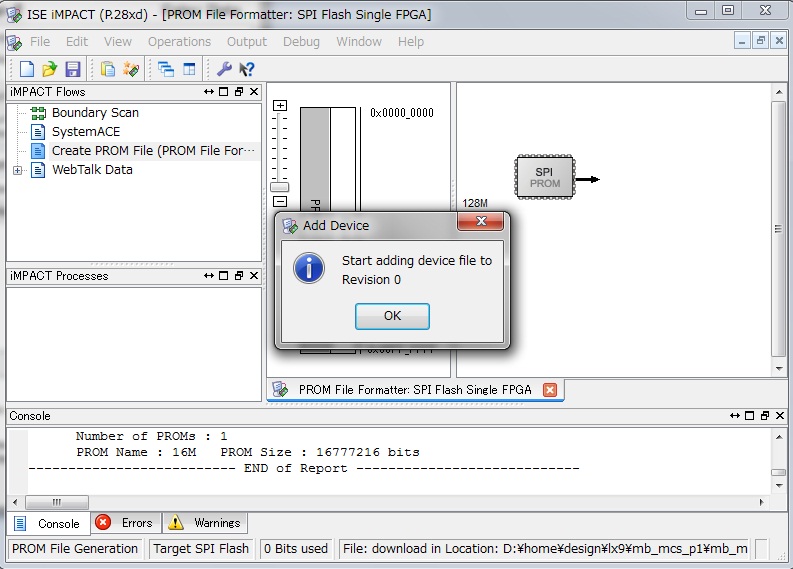Screen dimensions: 793x569
Task: Close the iMPACT Processes panel
Action: tap(254, 276)
